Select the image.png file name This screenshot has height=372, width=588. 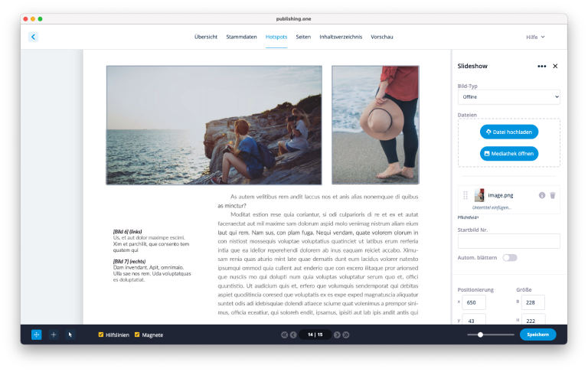pyautogui.click(x=501, y=195)
